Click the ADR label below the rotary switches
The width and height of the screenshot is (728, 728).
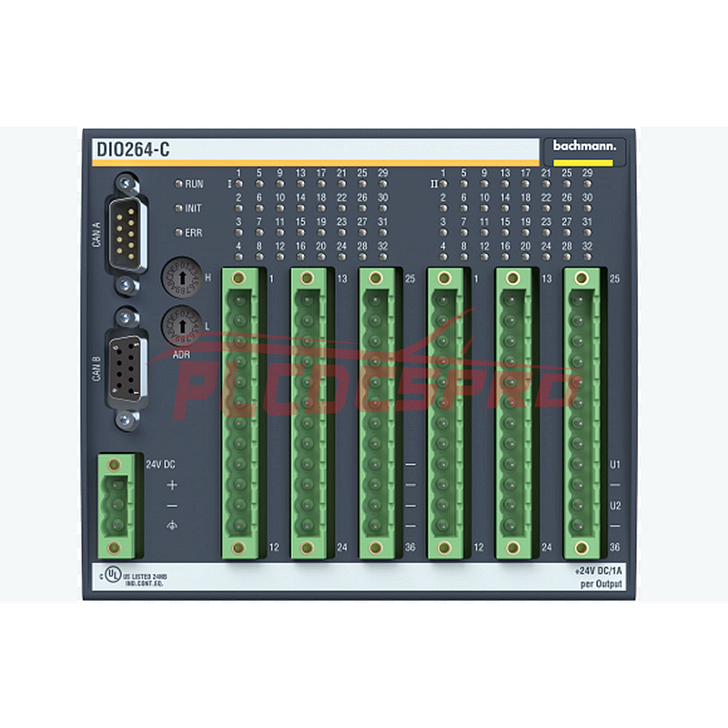[181, 353]
